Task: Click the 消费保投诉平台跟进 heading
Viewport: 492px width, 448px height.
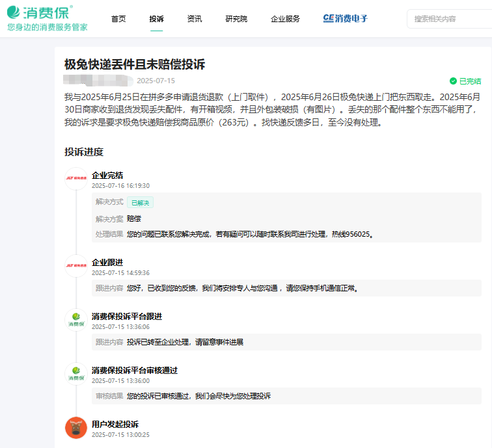Action: point(127,316)
